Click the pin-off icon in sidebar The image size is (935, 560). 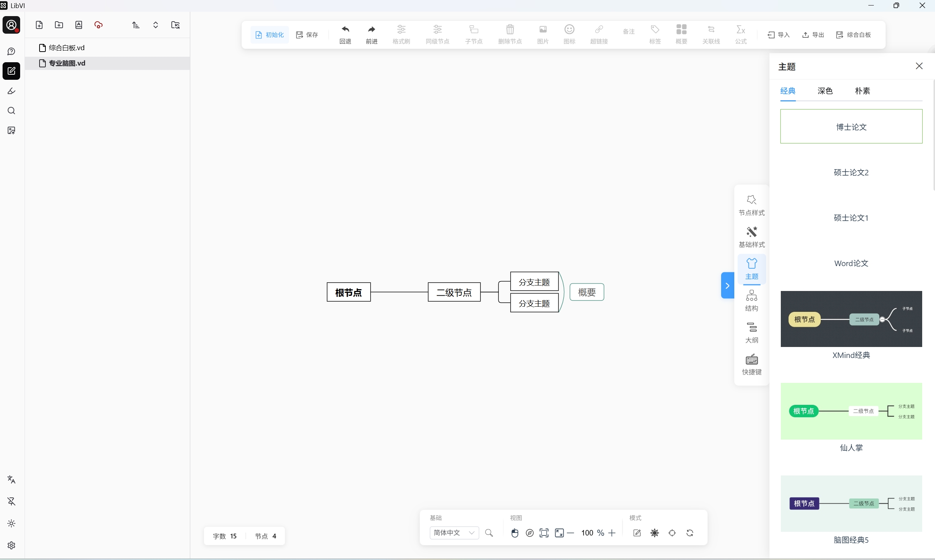[11, 501]
